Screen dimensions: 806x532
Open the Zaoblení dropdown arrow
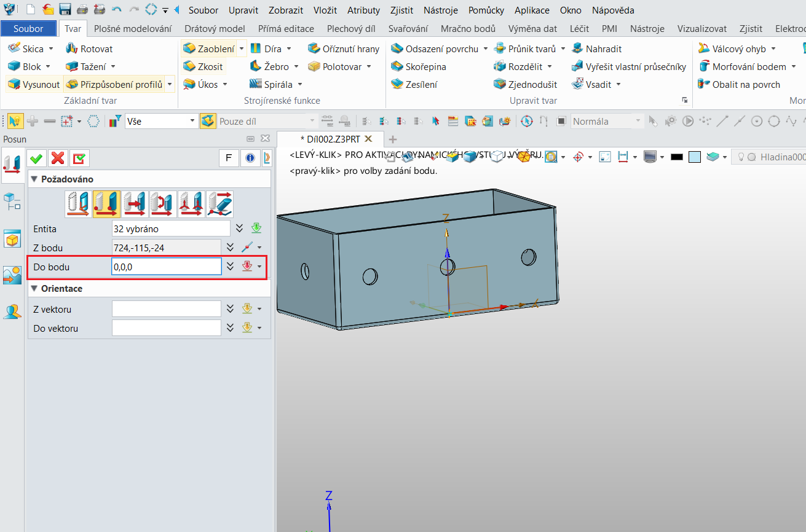tap(242, 49)
